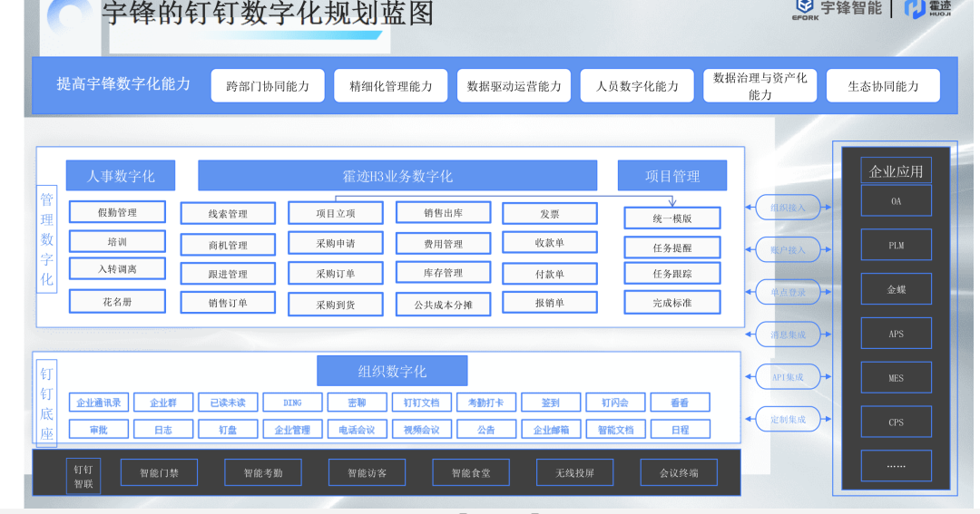Click the APS enterprise application box
This screenshot has width=980, height=514.
(x=897, y=334)
